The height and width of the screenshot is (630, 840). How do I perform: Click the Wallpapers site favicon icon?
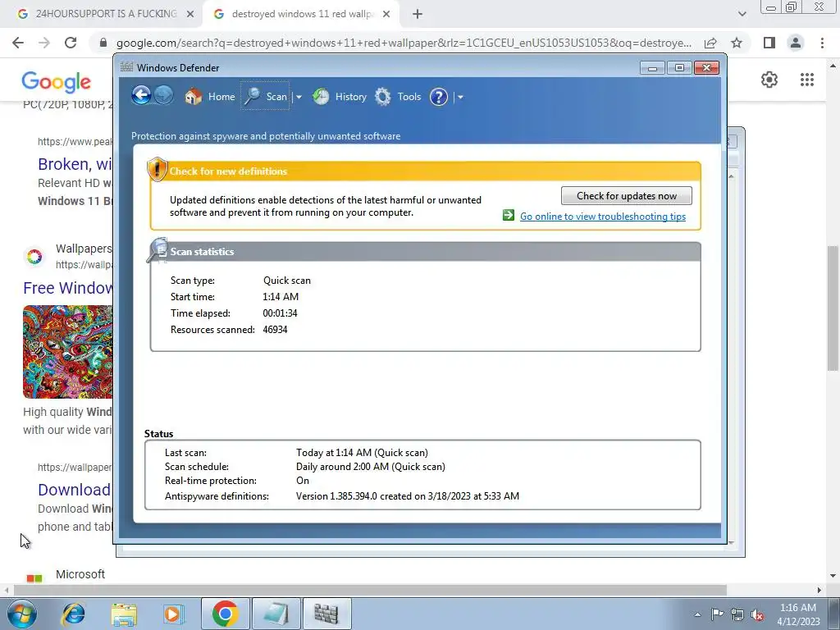[34, 257]
